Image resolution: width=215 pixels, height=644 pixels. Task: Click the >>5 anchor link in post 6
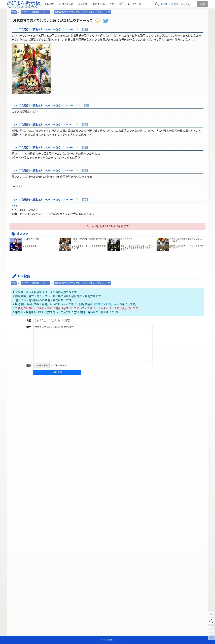[15, 206]
